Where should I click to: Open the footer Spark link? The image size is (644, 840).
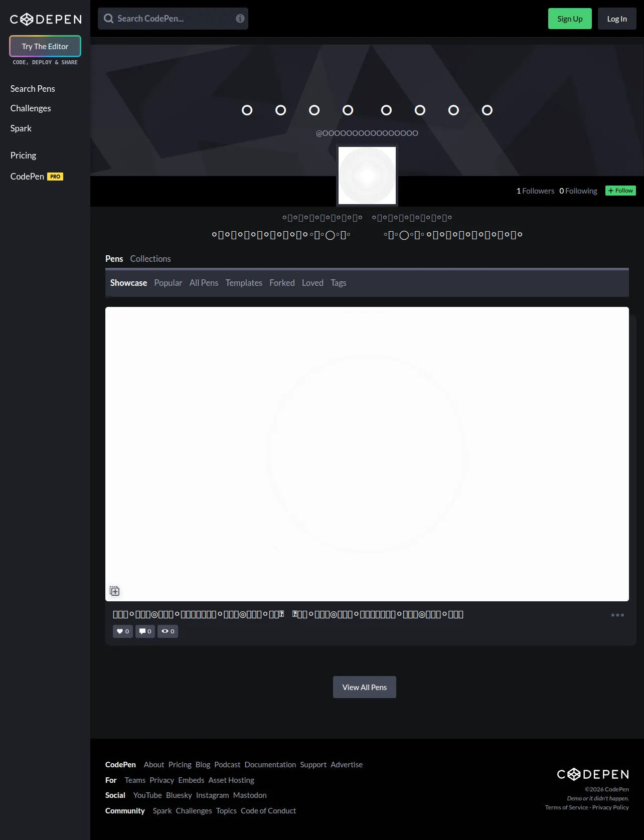pyautogui.click(x=162, y=811)
